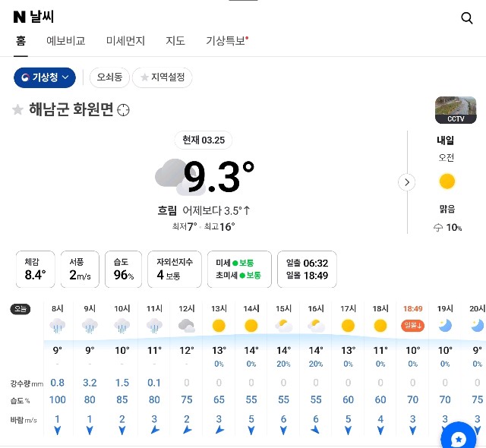Switch to the 예보비교 tab

[x=66, y=41]
